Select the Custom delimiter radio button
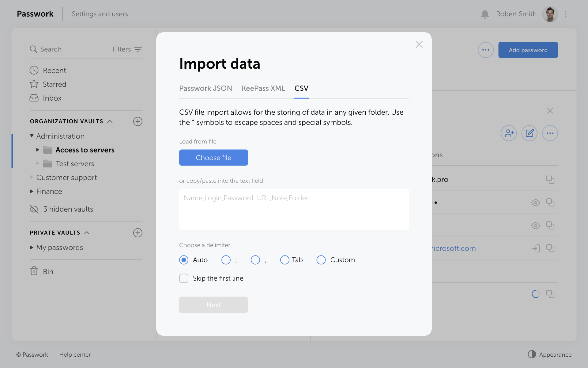 click(321, 260)
